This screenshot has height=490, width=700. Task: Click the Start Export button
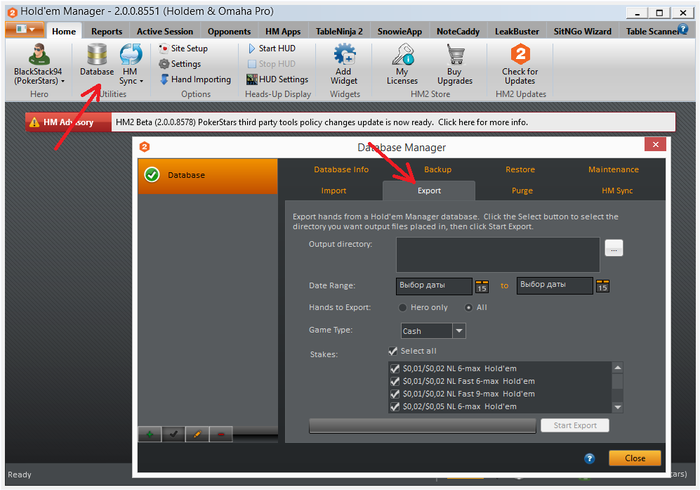[575, 425]
